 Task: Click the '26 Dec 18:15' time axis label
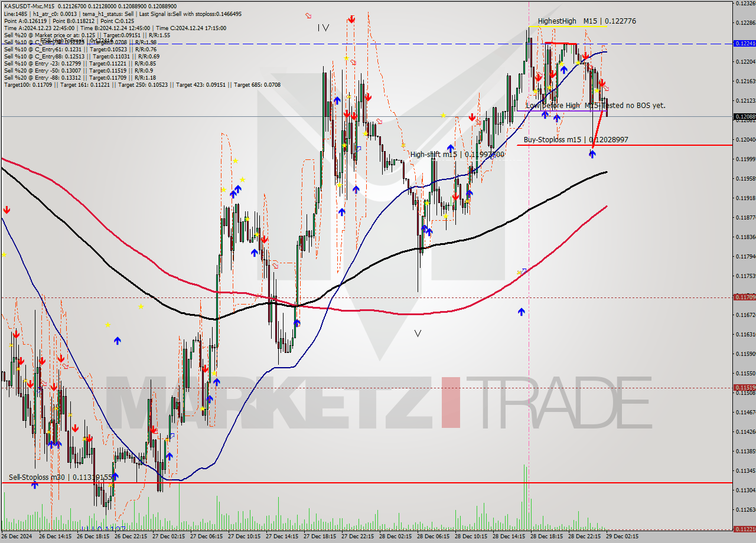tap(94, 537)
